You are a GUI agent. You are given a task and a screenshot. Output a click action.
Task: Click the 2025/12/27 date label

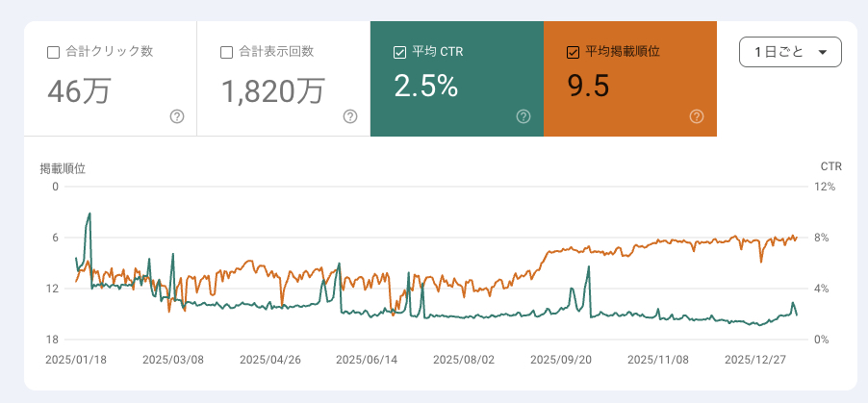pos(755,360)
